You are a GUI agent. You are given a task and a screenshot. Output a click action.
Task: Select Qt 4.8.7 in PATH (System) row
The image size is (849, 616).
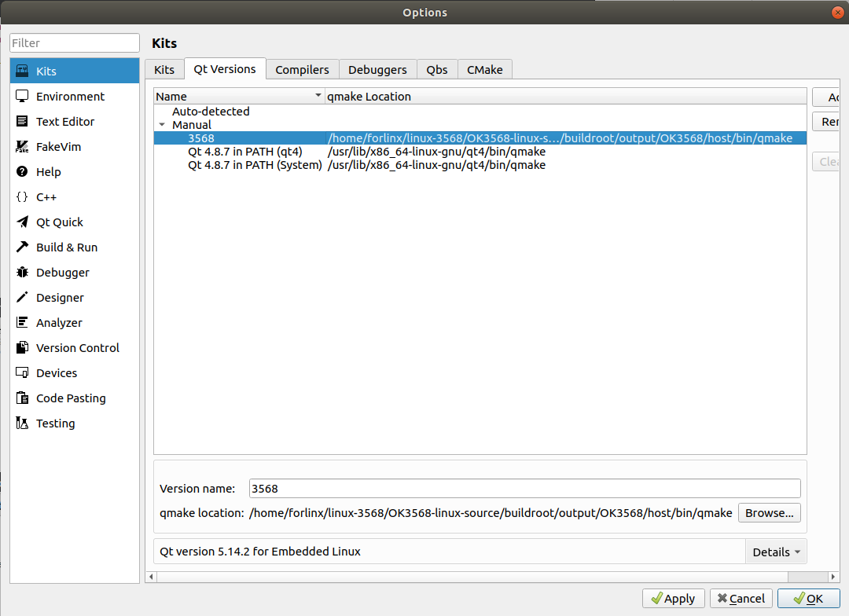pyautogui.click(x=255, y=165)
